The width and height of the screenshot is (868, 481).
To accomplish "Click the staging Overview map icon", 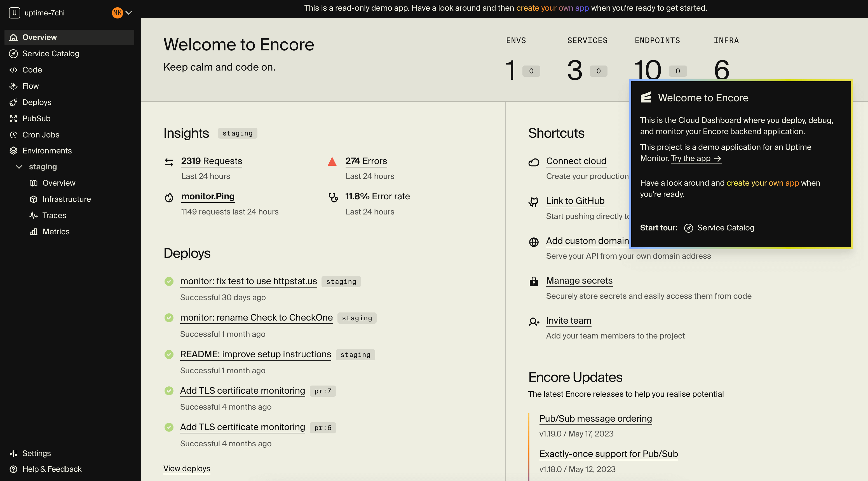I will point(33,183).
